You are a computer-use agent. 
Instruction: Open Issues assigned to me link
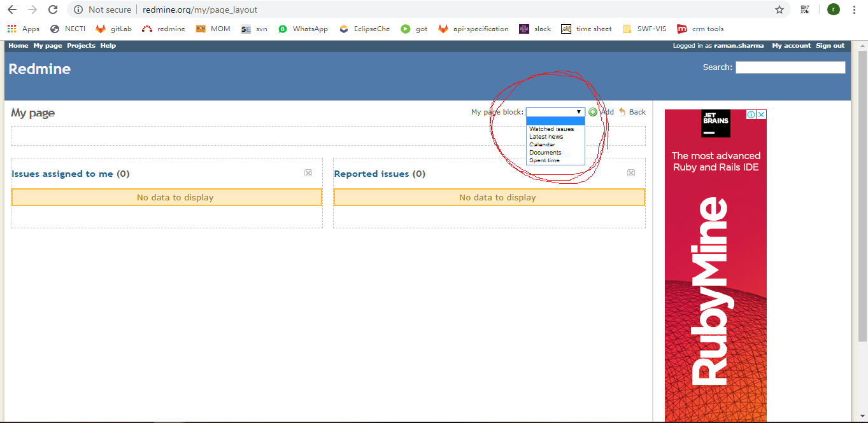click(62, 174)
